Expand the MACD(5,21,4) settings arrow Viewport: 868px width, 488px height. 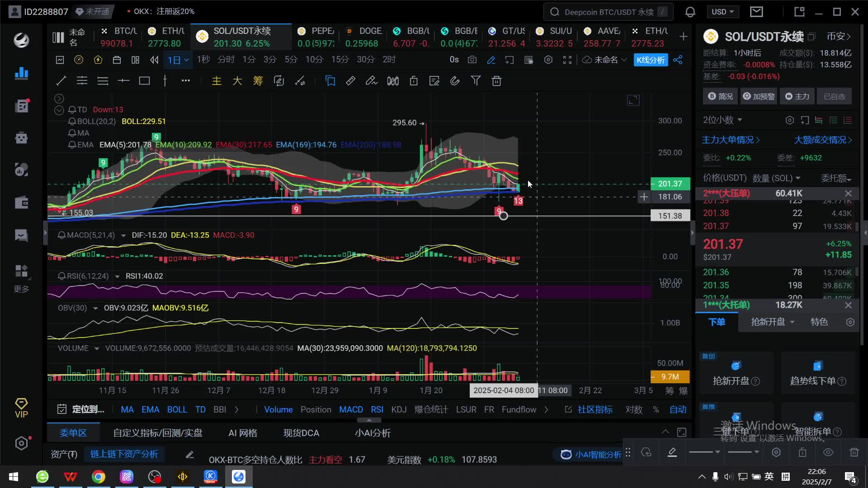[123, 235]
